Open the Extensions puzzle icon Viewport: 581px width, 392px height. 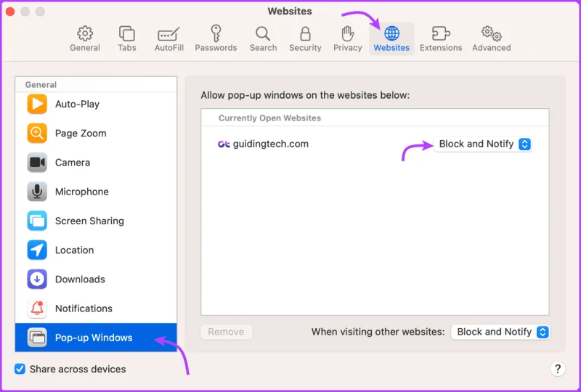click(x=441, y=33)
